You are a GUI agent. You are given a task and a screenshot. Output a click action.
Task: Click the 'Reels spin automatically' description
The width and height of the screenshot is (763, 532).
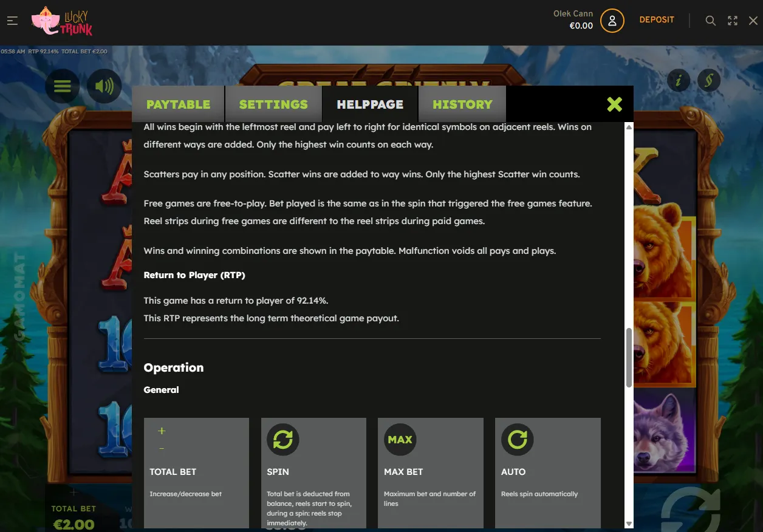539,494
